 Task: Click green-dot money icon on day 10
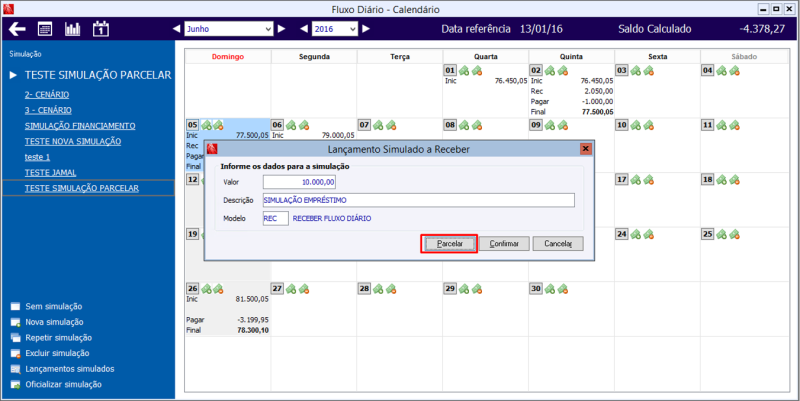[636, 125]
